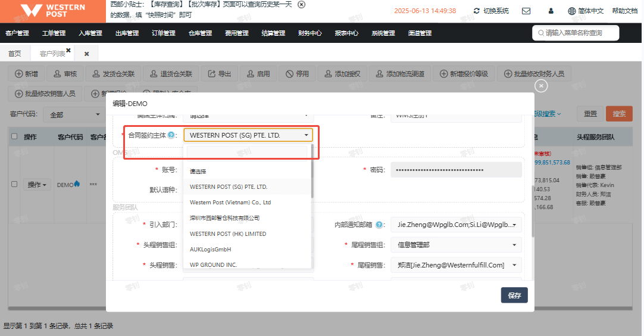Viewport: 644px width, 336px height.
Task: Select WP GROUND INC. option
Action: pos(247,264)
